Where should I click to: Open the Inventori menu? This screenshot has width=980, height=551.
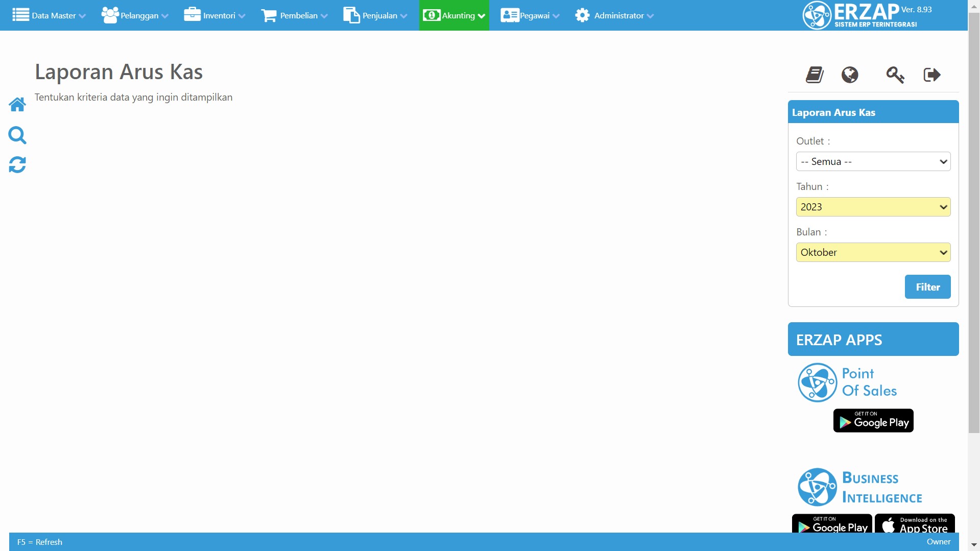coord(214,15)
